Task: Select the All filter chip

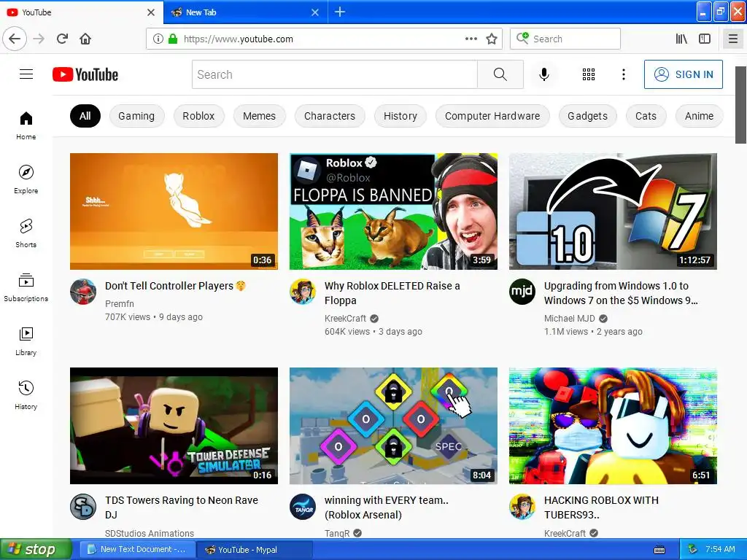Action: (85, 116)
